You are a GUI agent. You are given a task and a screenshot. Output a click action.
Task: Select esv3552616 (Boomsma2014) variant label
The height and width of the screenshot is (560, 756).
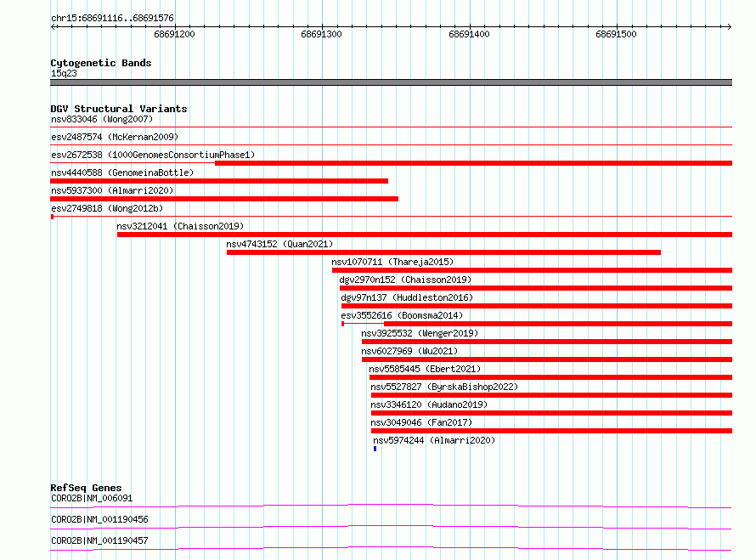click(402, 315)
